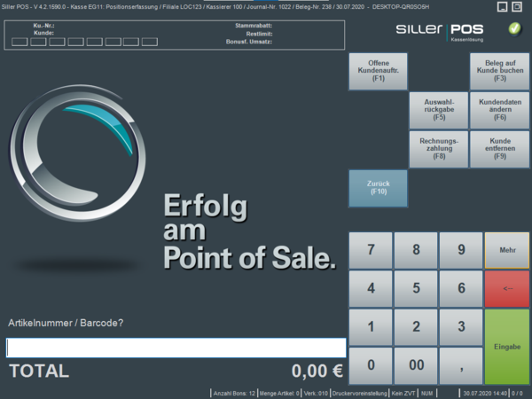Open Offene Kundenaufträge (F1)
The width and height of the screenshot is (532, 399).
(x=378, y=72)
